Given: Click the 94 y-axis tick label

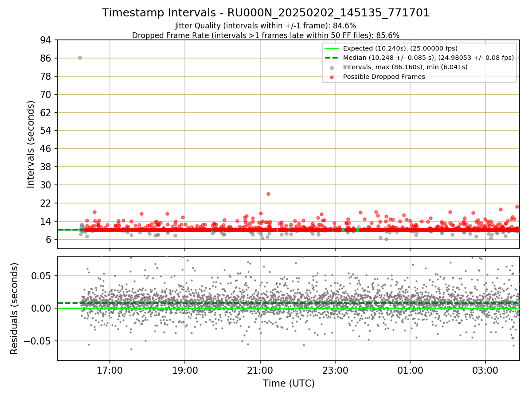Looking at the screenshot, I should point(47,40).
